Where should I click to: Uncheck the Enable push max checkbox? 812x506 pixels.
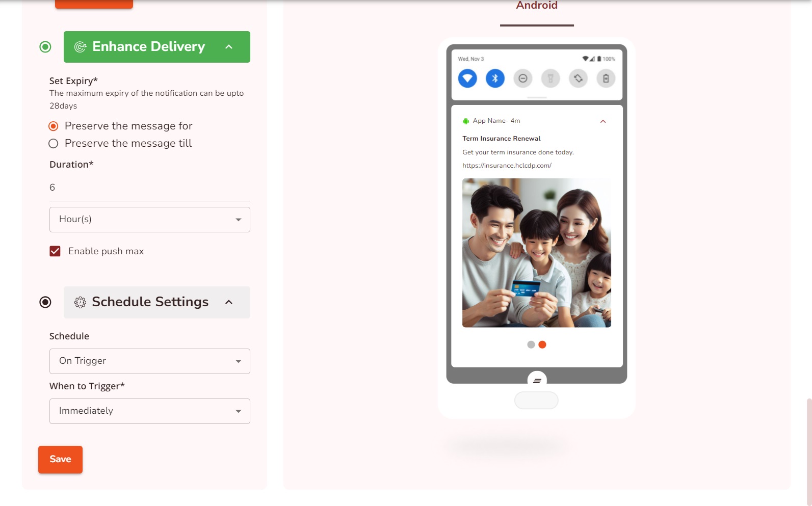55,251
